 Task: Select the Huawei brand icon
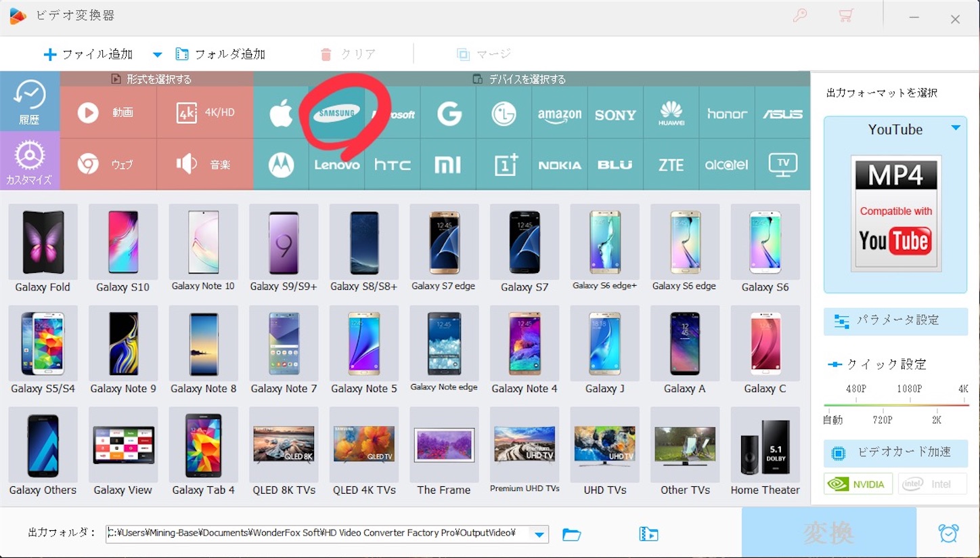click(671, 114)
